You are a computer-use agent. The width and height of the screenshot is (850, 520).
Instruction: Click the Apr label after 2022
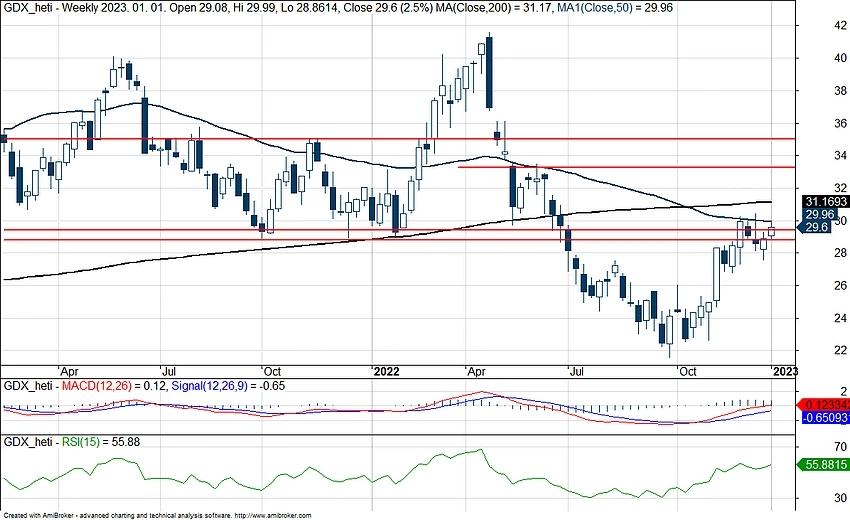[x=476, y=371]
